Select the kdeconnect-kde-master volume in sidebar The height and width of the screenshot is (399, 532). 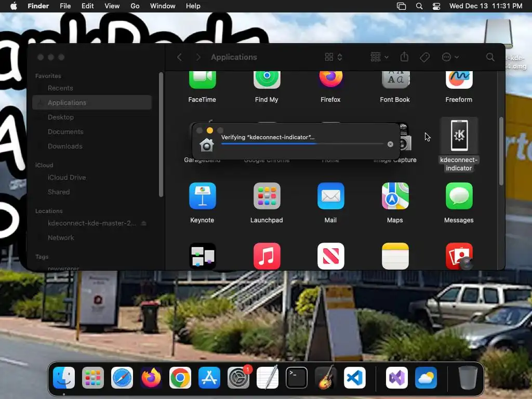click(92, 223)
